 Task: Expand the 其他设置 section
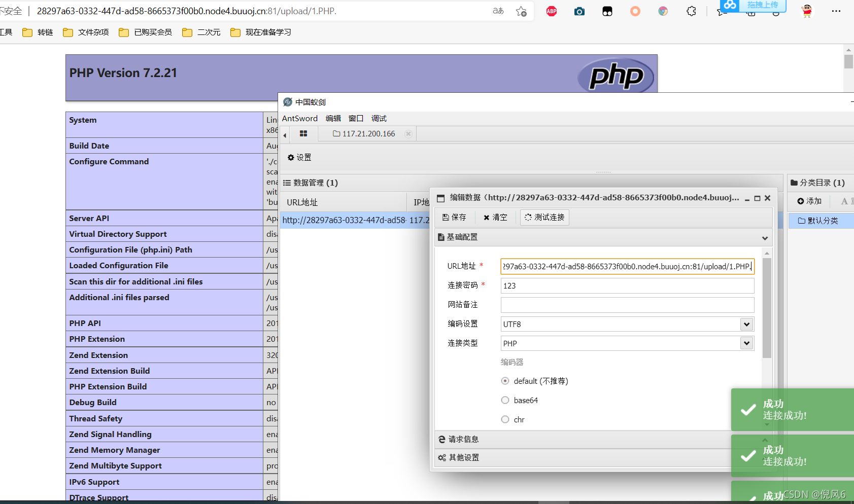(603, 458)
